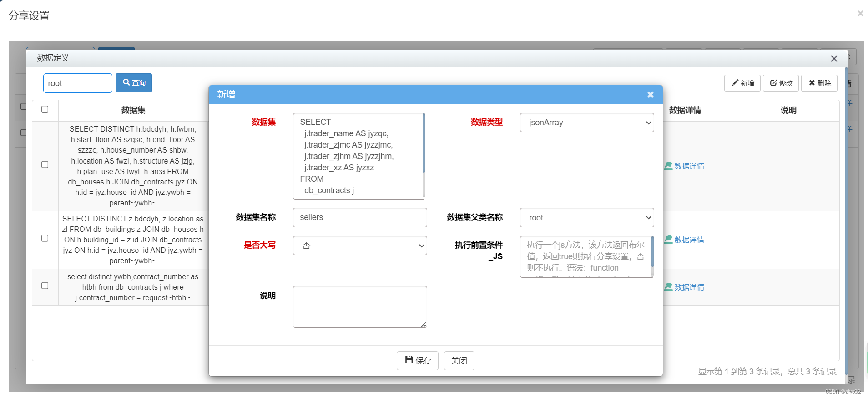868x399 pixels.
Task: Click the 执行前置条件_JS textarea scrollbar
Action: (x=652, y=251)
